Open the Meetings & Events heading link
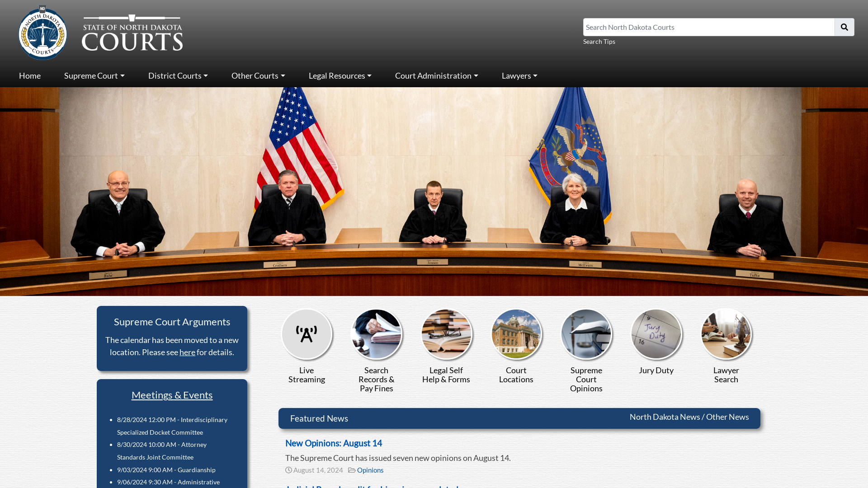 pyautogui.click(x=172, y=395)
